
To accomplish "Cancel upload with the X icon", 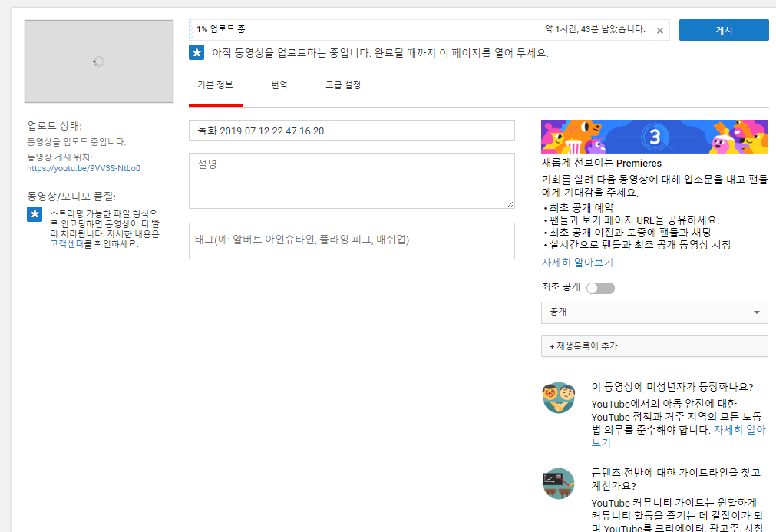I will [x=660, y=31].
